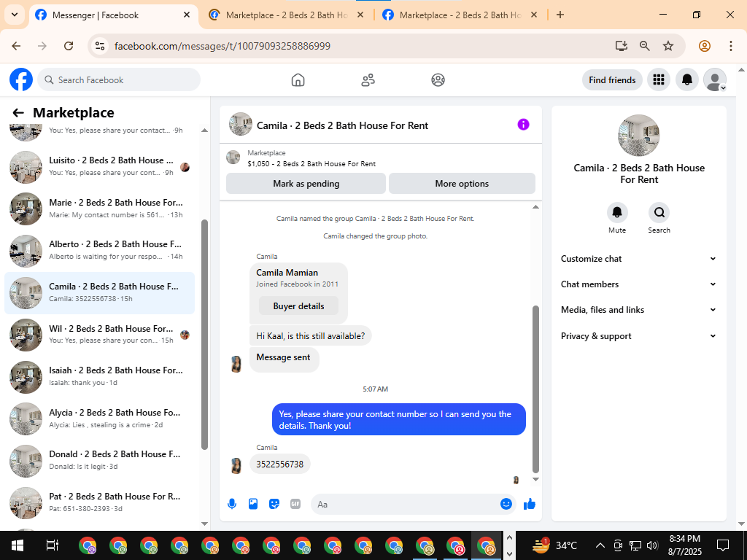Record a voice clip with microphone
The width and height of the screenshot is (747, 560).
(x=232, y=504)
